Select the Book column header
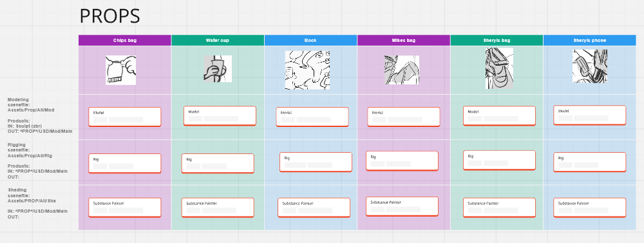 pos(310,41)
